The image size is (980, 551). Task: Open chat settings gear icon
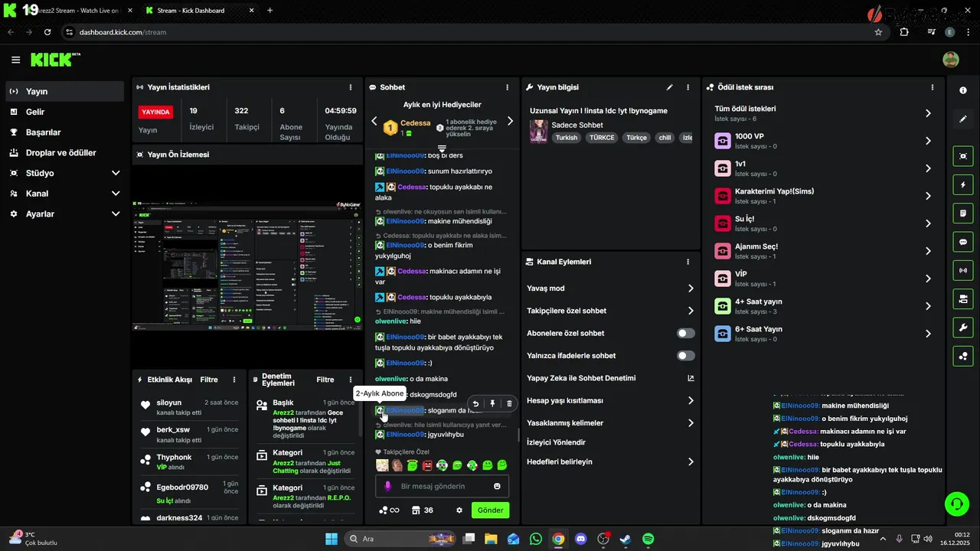click(459, 510)
